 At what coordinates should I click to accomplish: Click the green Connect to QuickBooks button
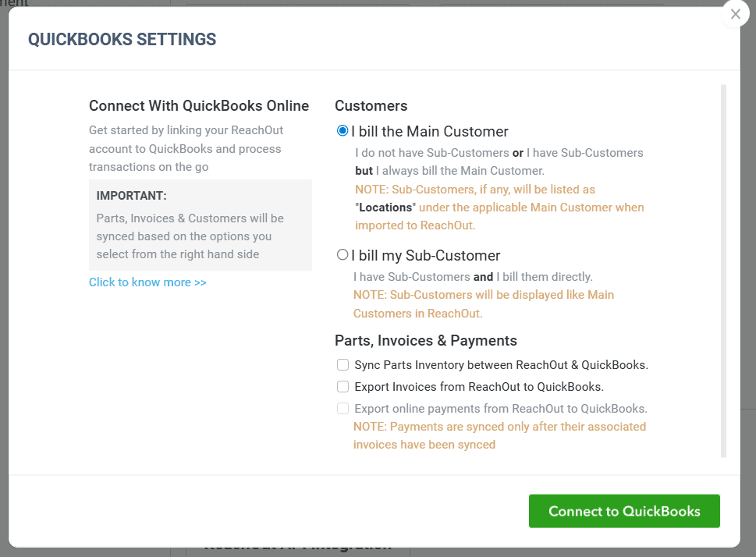[x=624, y=511]
